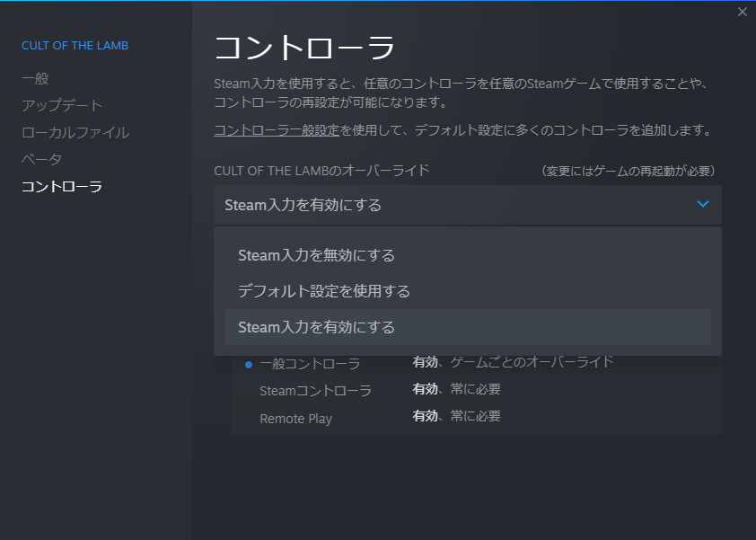Open the コントローラ一般設定 link

[277, 129]
